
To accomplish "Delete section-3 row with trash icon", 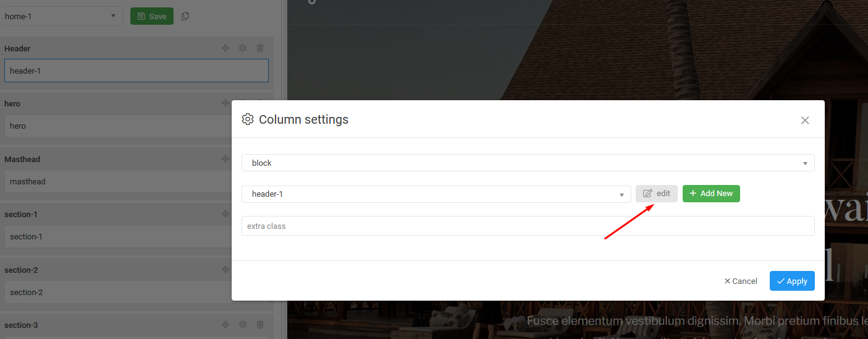I will click(260, 325).
